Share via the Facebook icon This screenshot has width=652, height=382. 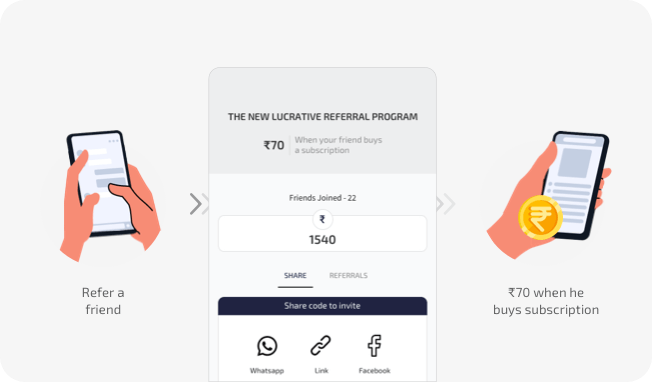click(374, 346)
